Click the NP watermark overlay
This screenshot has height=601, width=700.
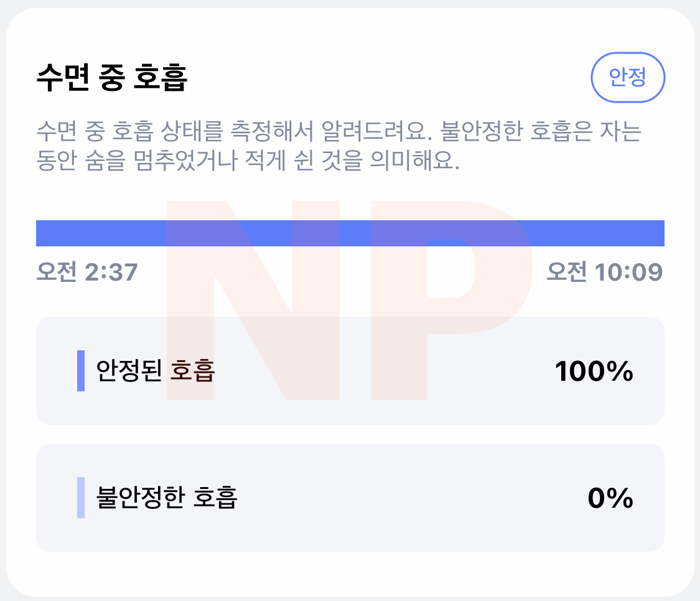pyautogui.click(x=348, y=299)
